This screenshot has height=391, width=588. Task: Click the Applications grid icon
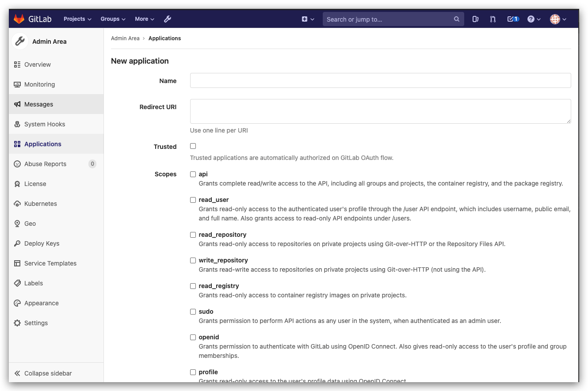tap(17, 144)
